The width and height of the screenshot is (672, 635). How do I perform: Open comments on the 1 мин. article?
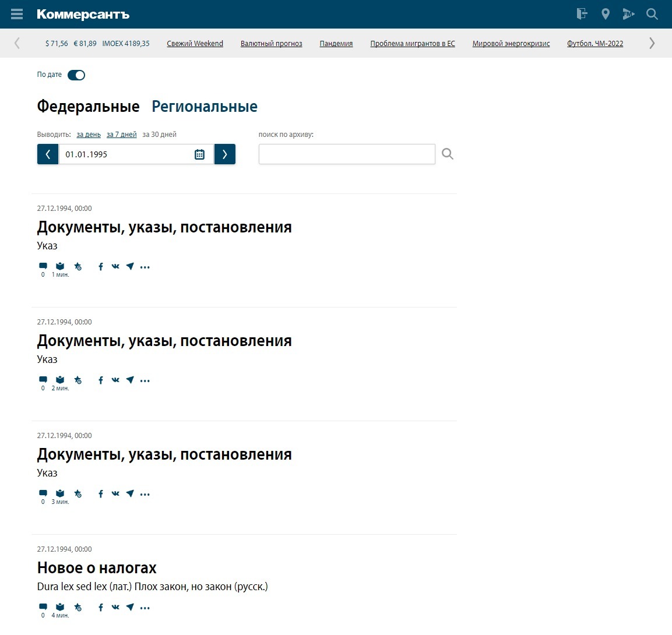tap(43, 266)
